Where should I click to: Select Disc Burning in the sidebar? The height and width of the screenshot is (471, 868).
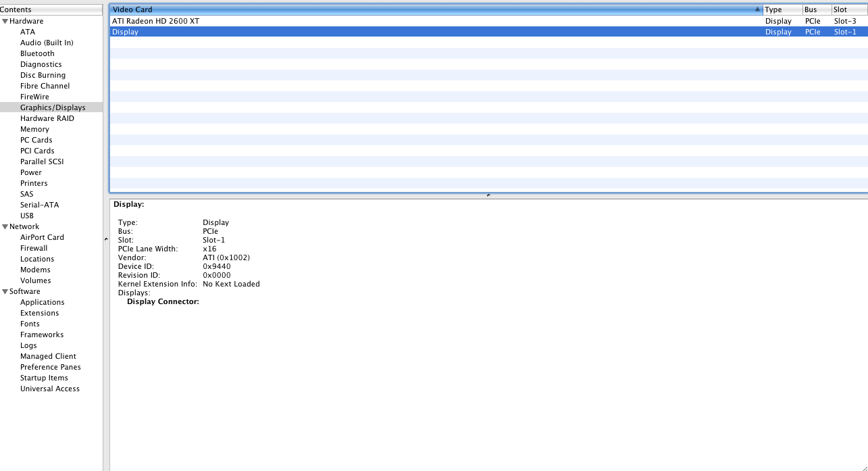43,75
